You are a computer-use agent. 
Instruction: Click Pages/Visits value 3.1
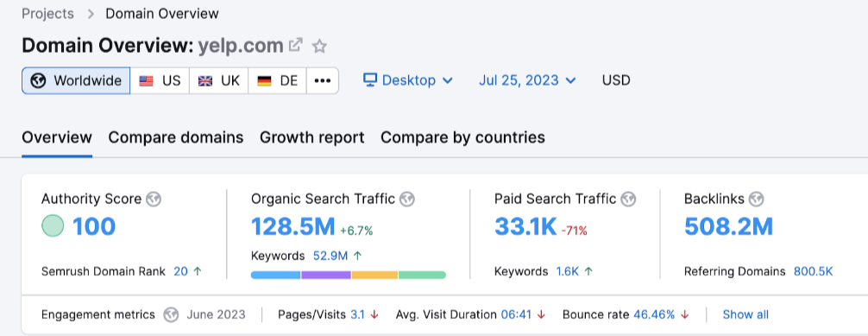point(357,315)
